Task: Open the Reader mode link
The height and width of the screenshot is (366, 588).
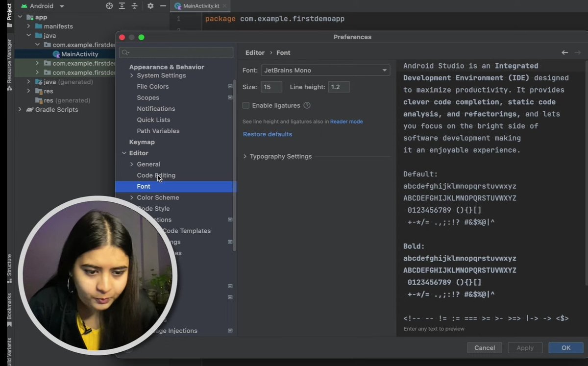Action: 346,122
